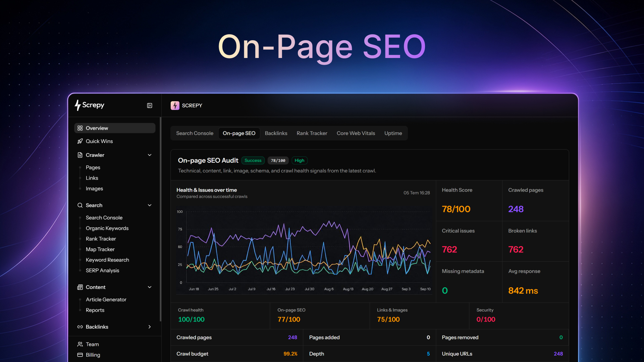Screen dimensions: 644x362
Task: Collapse sidebar with the panel toggle icon
Action: (150, 106)
